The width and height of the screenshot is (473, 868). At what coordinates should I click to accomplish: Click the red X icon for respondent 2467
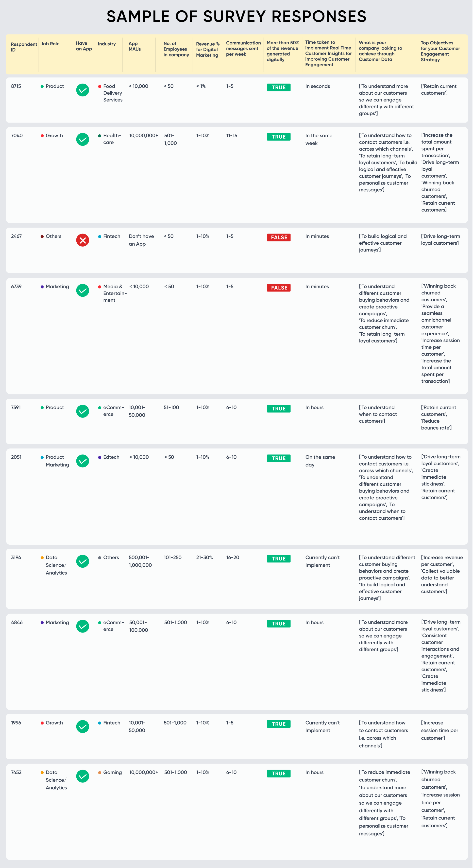(x=83, y=240)
